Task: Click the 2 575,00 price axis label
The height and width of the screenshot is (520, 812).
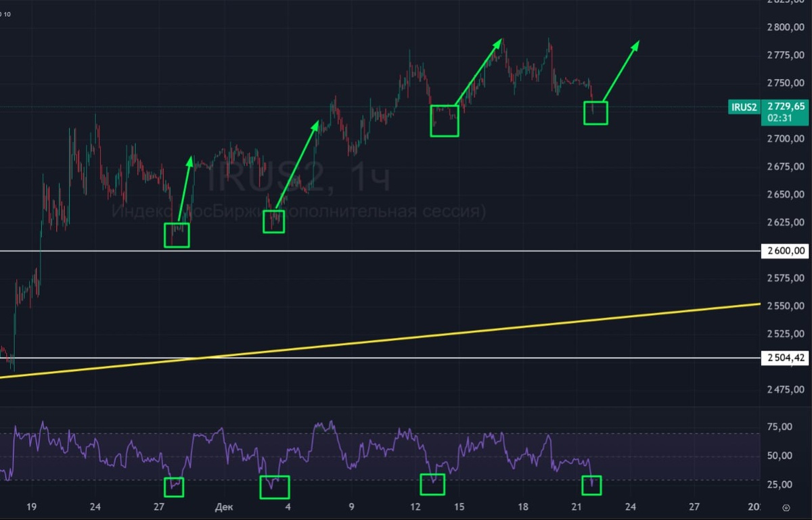Action: [x=786, y=278]
